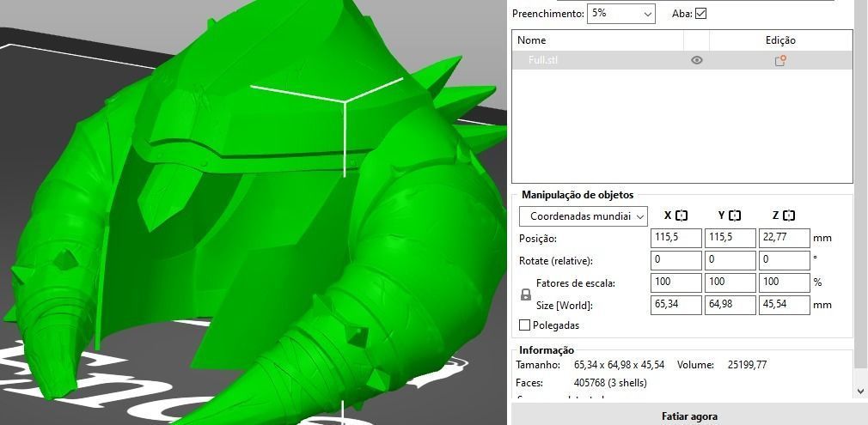Click the Posição X field 115,5

pos(675,238)
